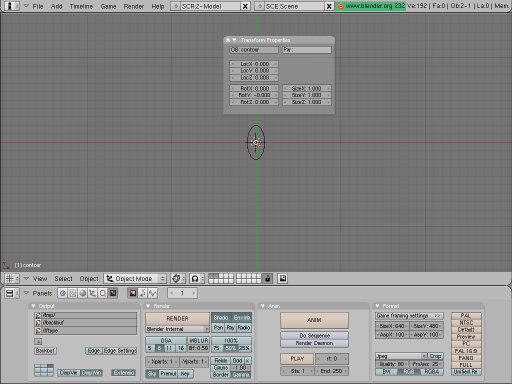The height and width of the screenshot is (384, 512).
Task: Open the Sound block buttons music-note icon
Action: 143,293
